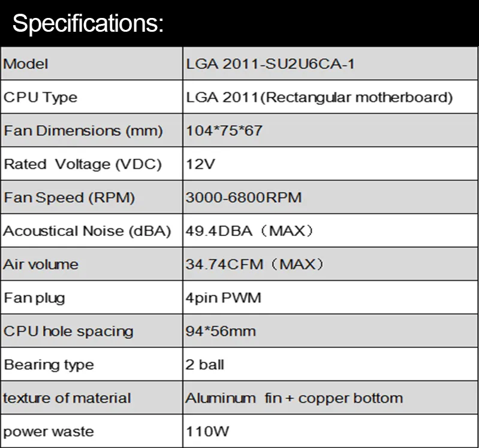
Task: Select the Fan Speed (RPM) label
Action: point(70,198)
